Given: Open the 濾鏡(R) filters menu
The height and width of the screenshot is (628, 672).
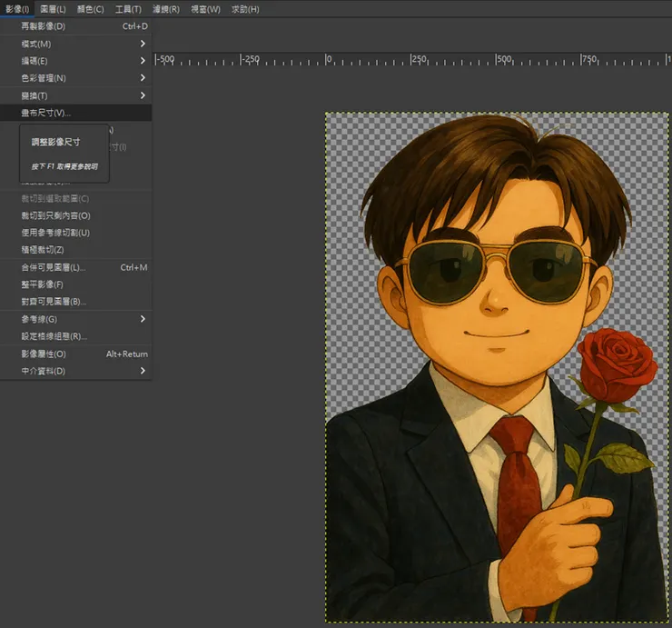Looking at the screenshot, I should pyautogui.click(x=165, y=9).
